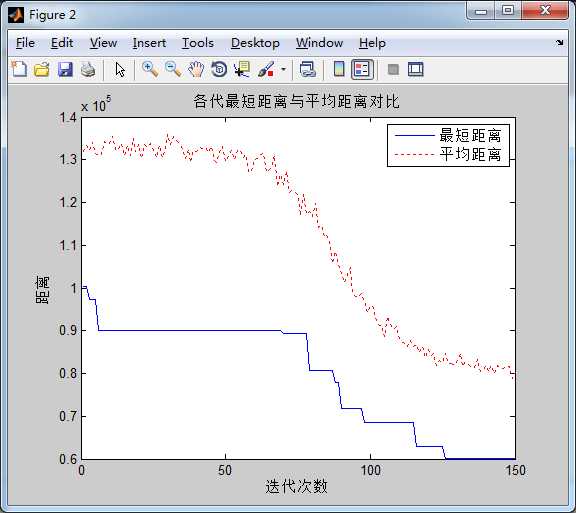Open the Insert menu
This screenshot has width=576, height=513.
pos(149,43)
